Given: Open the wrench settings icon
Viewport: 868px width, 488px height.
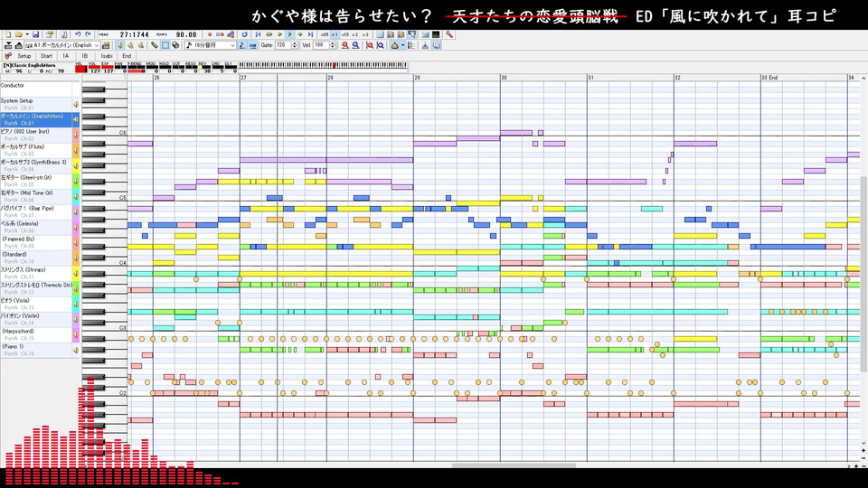Looking at the screenshot, I should 449,34.
